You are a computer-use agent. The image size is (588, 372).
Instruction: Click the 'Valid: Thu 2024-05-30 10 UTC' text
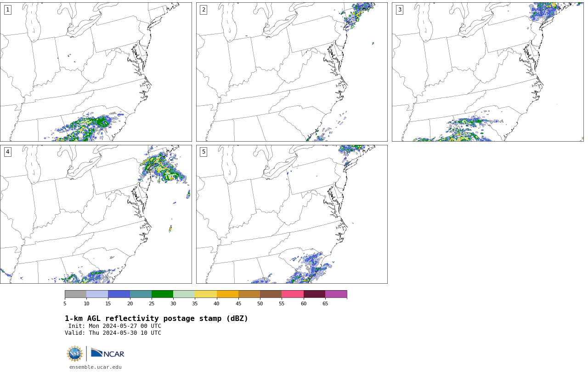pos(113,333)
